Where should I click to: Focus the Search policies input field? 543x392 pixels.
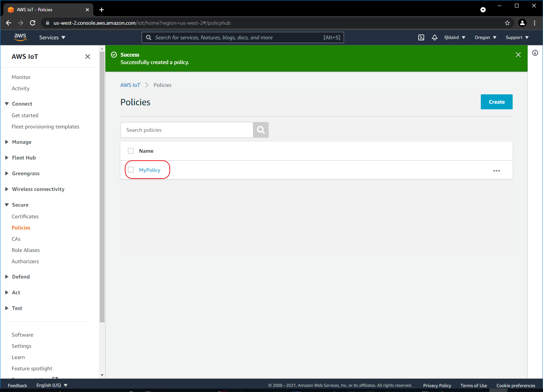[x=187, y=130]
